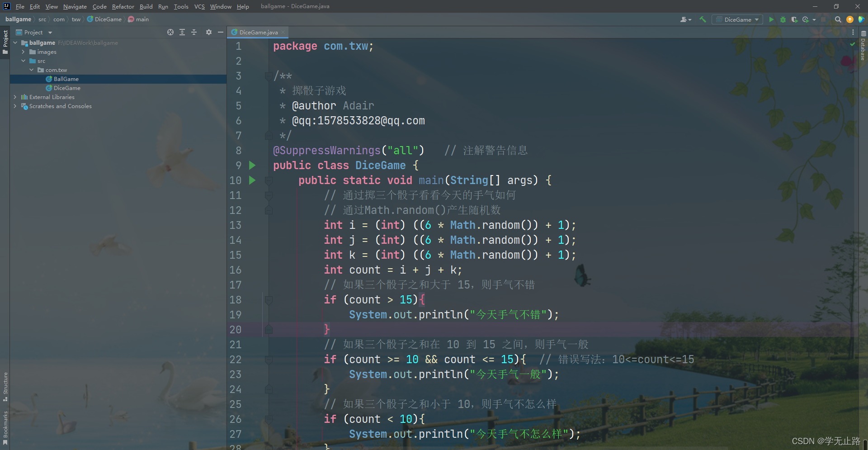The width and height of the screenshot is (868, 450).
Task: Open the Bookmarks side tool window
Action: pos(5,427)
